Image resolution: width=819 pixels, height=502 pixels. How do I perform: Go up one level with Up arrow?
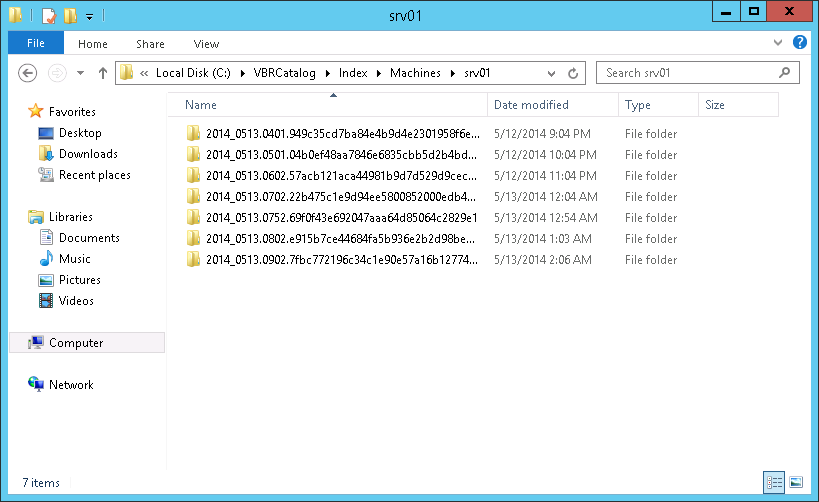coord(103,73)
